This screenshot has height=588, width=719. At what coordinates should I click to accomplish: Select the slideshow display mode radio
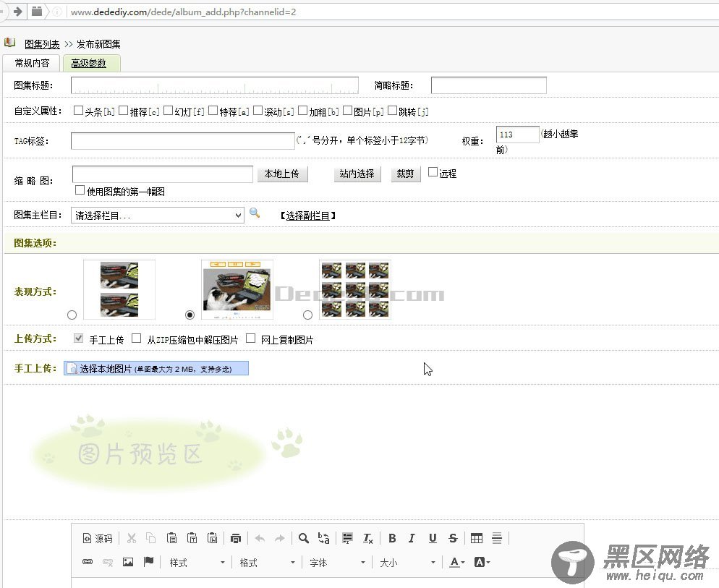tap(190, 315)
